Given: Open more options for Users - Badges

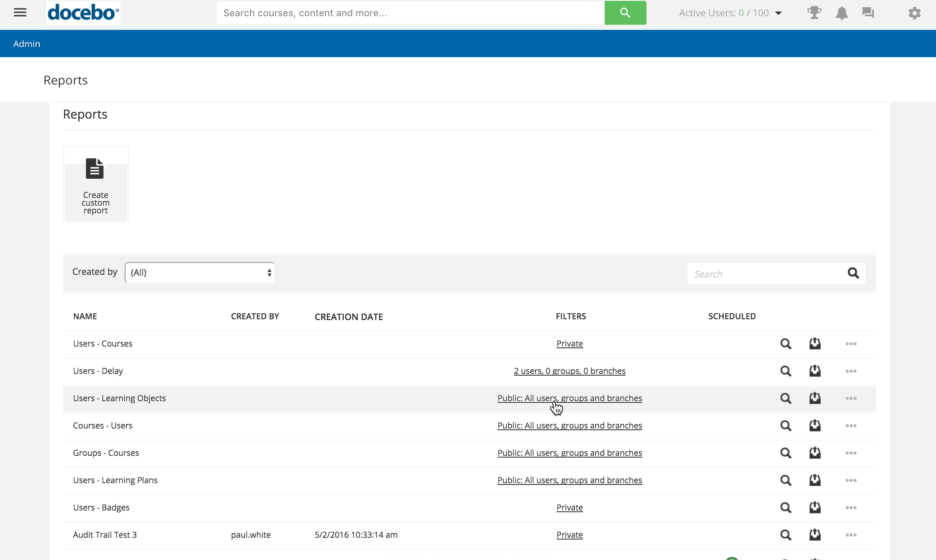Looking at the screenshot, I should (851, 507).
